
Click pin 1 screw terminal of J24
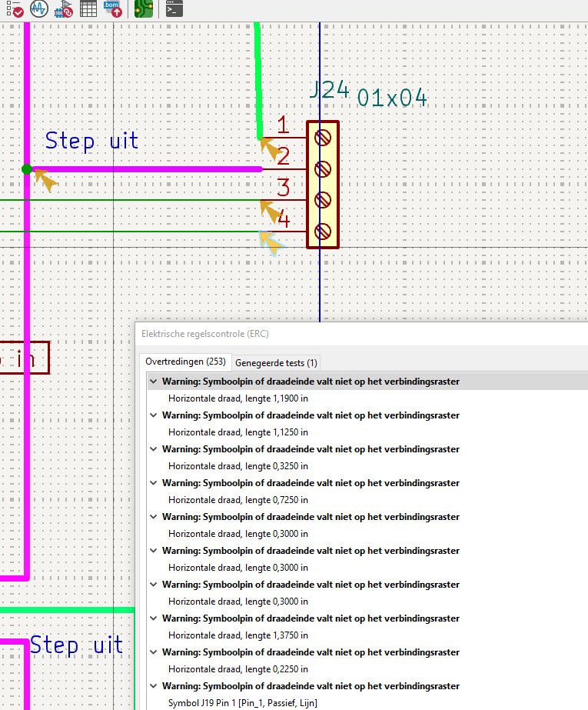pos(323,138)
